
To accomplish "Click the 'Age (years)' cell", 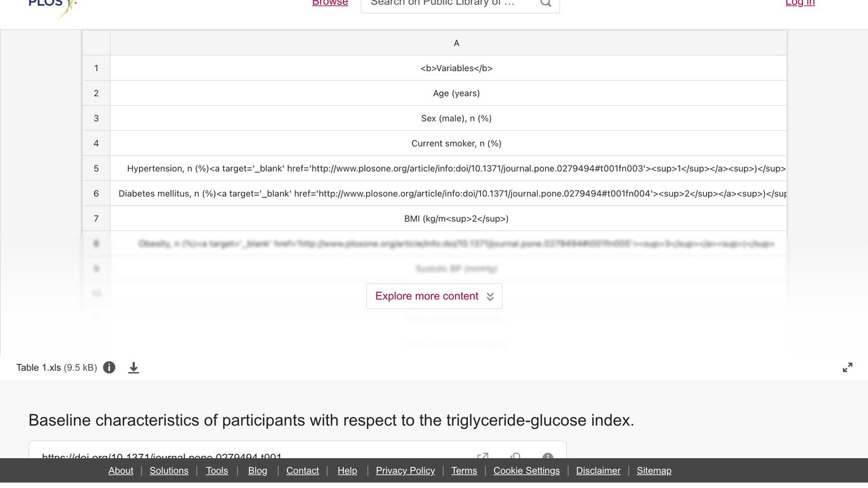I will pos(448,93).
